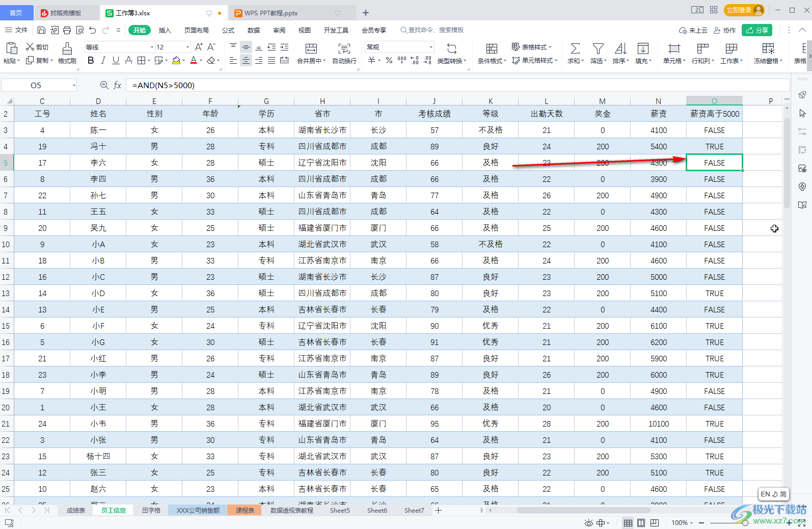The height and width of the screenshot is (529, 812).
Task: Toggle Italic formatting
Action: [x=103, y=61]
